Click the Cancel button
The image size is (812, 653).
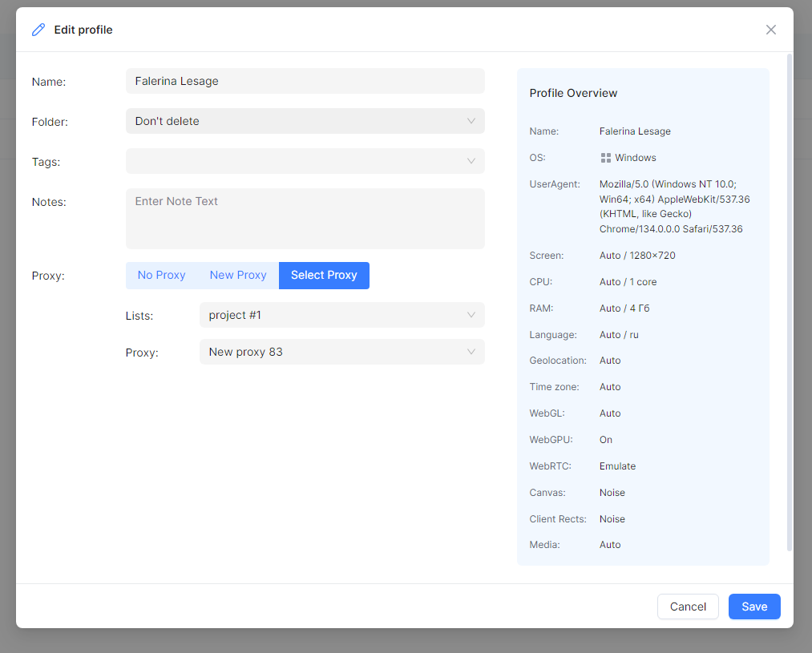pyautogui.click(x=688, y=607)
